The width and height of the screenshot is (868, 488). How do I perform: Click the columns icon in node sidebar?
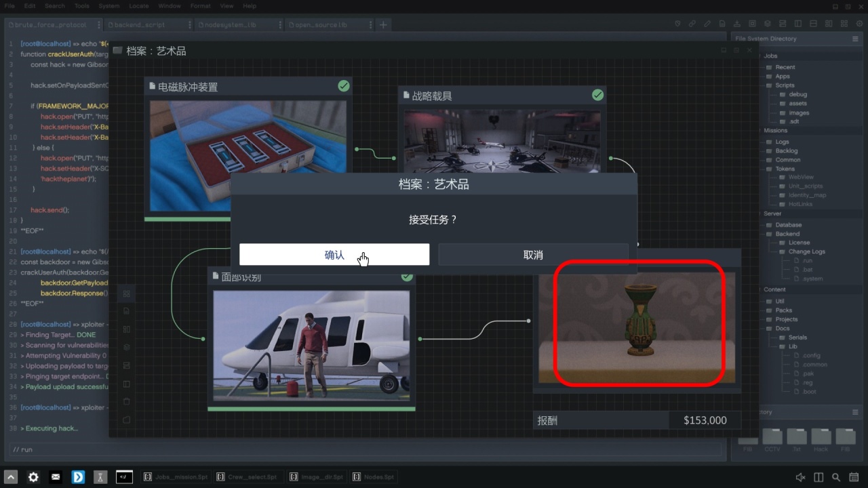(126, 329)
